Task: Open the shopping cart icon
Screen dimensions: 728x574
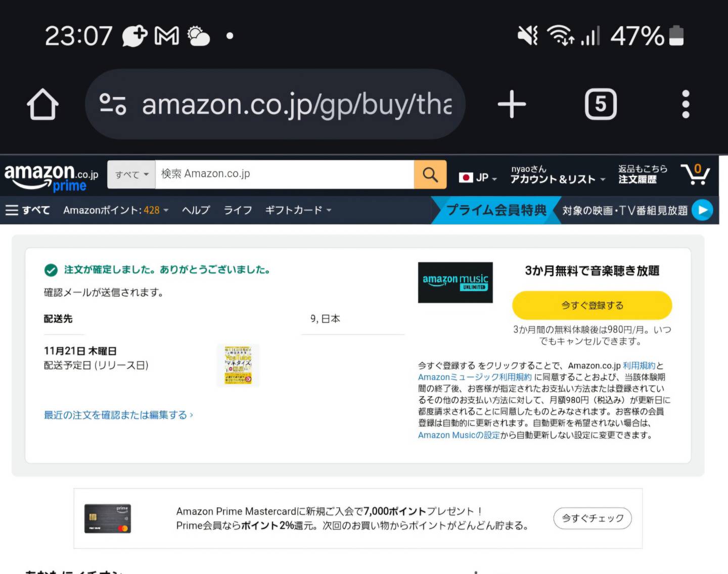Action: 695,174
